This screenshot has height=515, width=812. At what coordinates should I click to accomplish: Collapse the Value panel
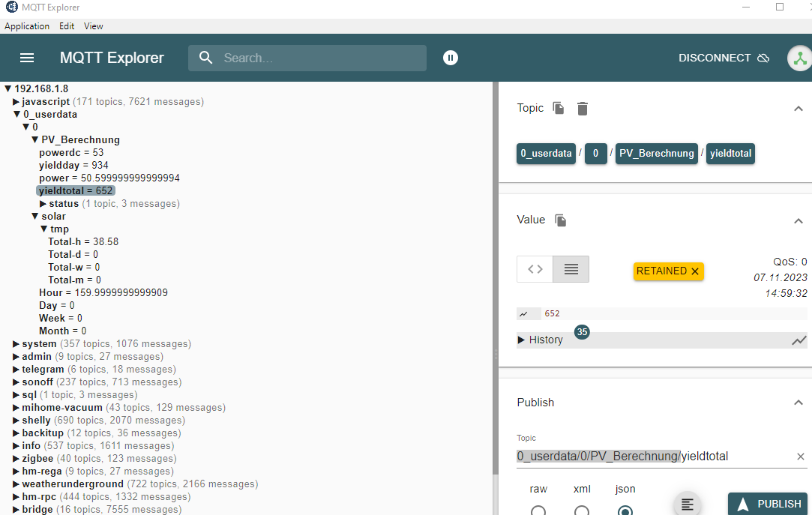pyautogui.click(x=799, y=221)
